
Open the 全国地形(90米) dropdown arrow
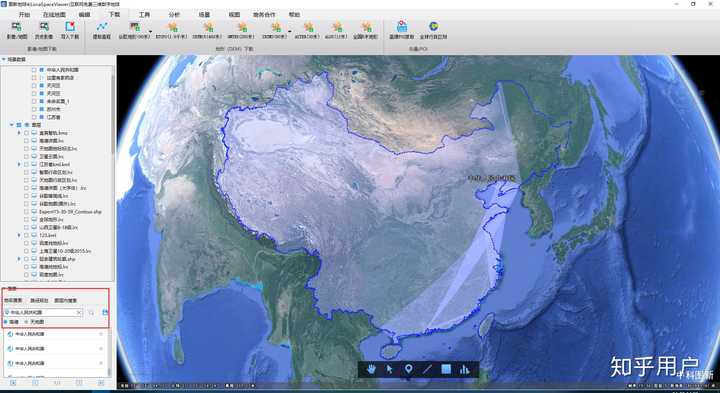click(150, 31)
